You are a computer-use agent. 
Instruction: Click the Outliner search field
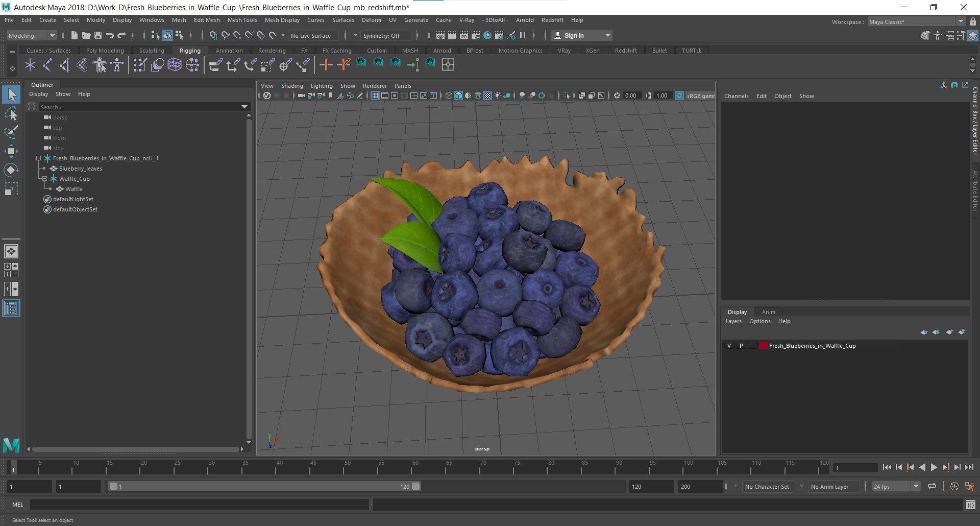tap(139, 107)
